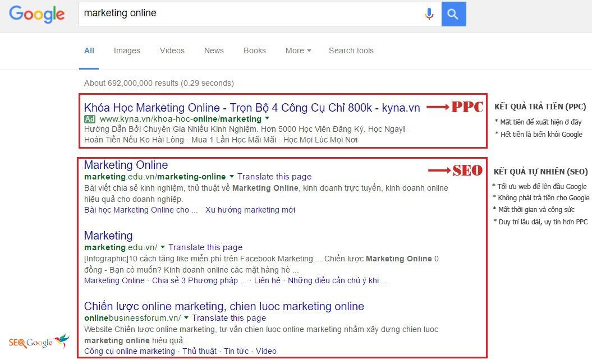
Task: Open the 'Marketing Online' result title
Action: pyautogui.click(x=126, y=165)
